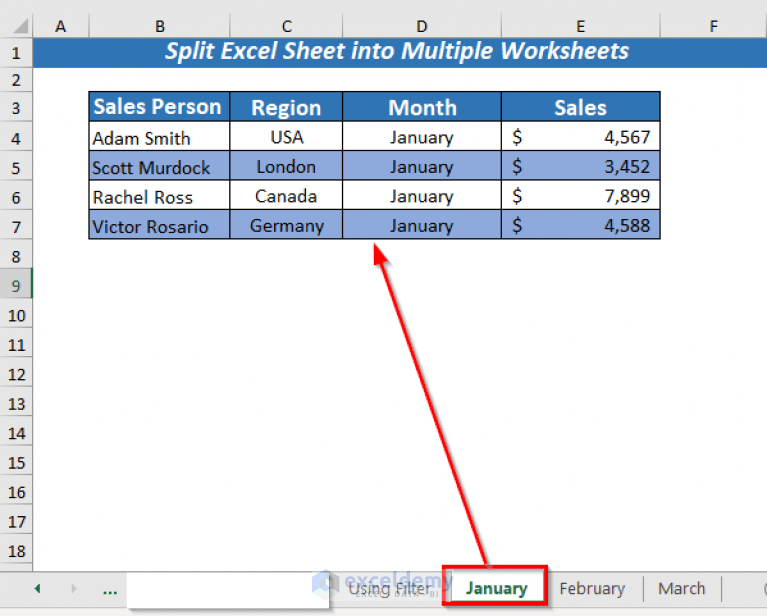The image size is (767, 616).
Task: Click the January cell in Rachel Ross's row
Action: pyautogui.click(x=422, y=195)
